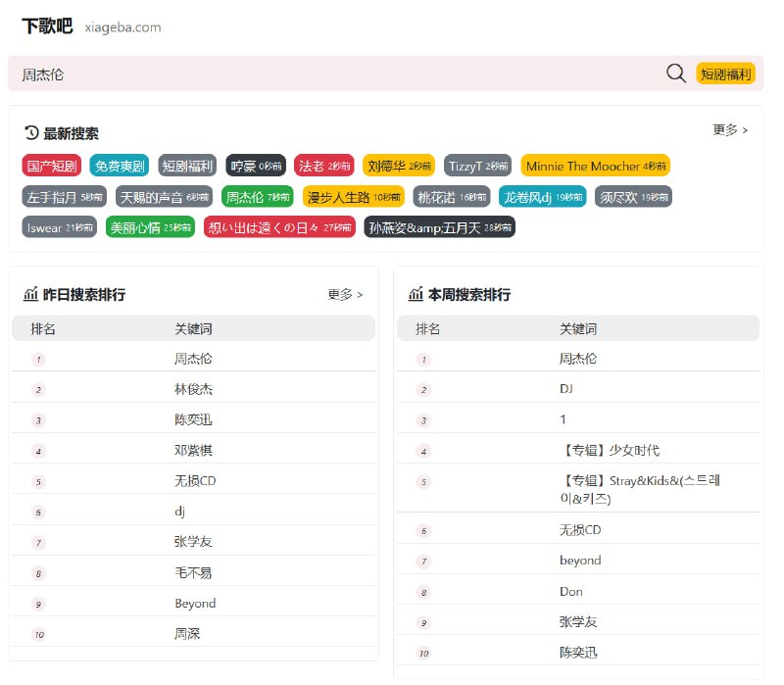Click the 下歌吧 site logo
Viewport: 784px width, 685px height.
41,29
